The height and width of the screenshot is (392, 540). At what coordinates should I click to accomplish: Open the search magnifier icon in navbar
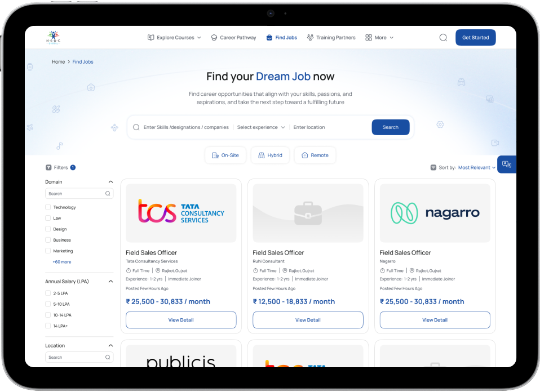(x=443, y=38)
